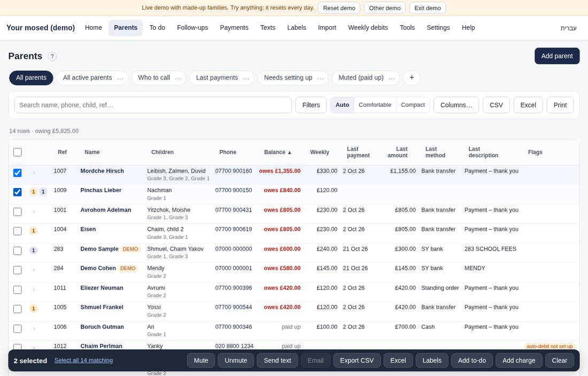Click the blue badge in Demo Sample's row
588x376 pixels.
click(33, 250)
